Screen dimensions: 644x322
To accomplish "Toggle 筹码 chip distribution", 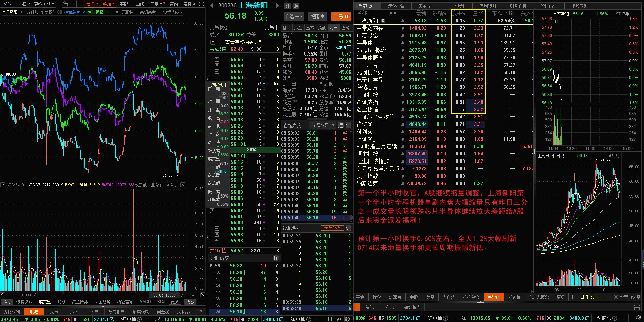I will (124, 4).
